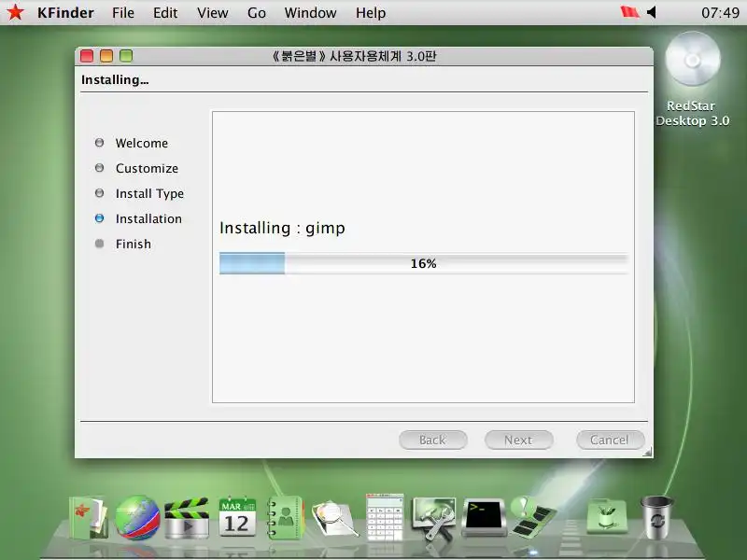The width and height of the screenshot is (747, 560).
Task: Minimize the installer with orange button
Action: pyautogui.click(x=106, y=56)
